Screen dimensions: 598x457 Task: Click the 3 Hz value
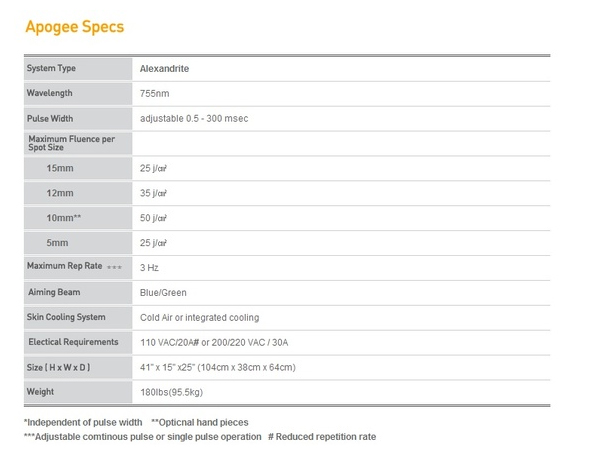pyautogui.click(x=149, y=268)
